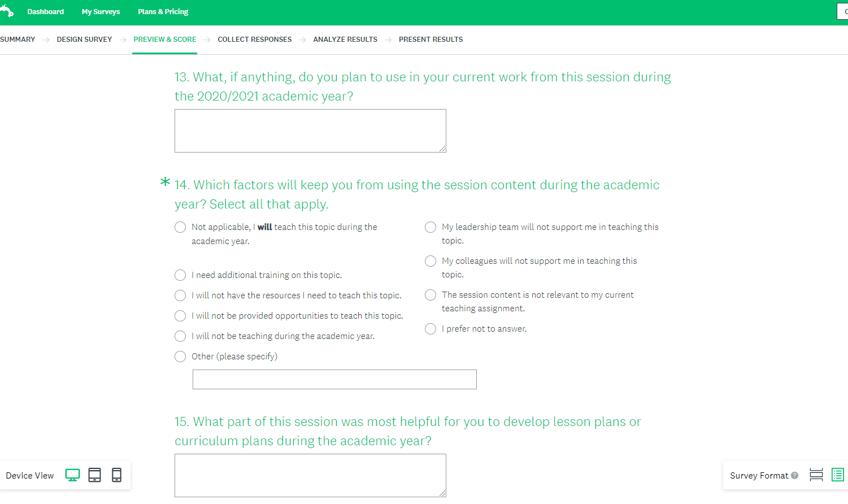Viewport: 848px width, 504px height.
Task: Open the Analyze Results tab
Action: pos(345,40)
